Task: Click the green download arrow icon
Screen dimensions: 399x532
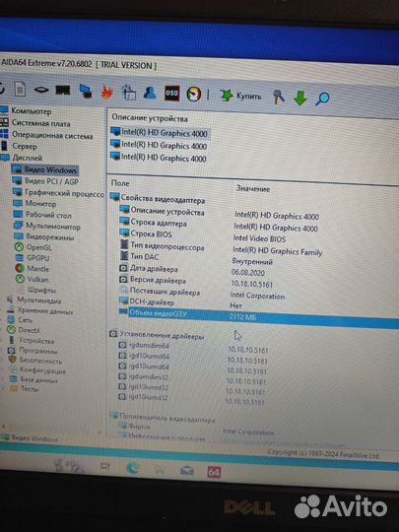Action: tap(300, 99)
